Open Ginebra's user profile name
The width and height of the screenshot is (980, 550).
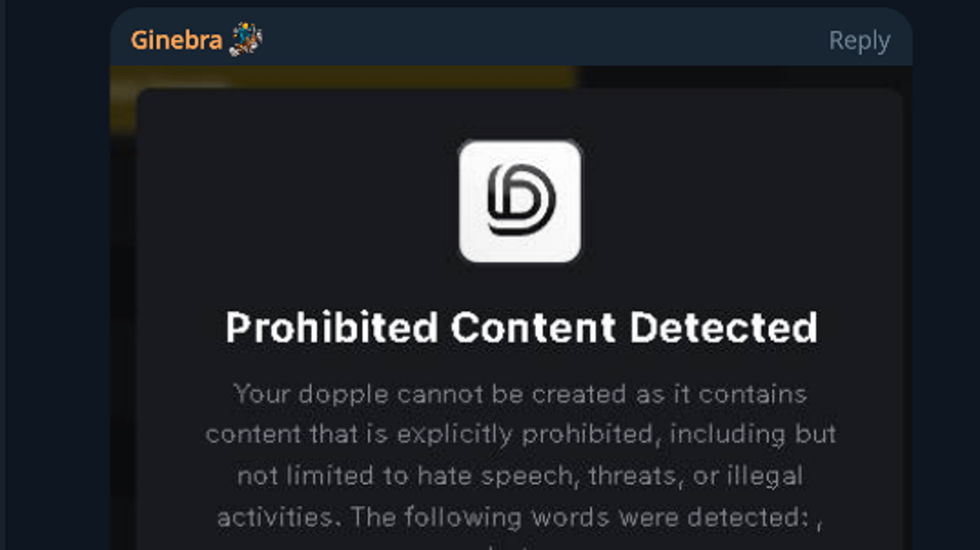[176, 40]
